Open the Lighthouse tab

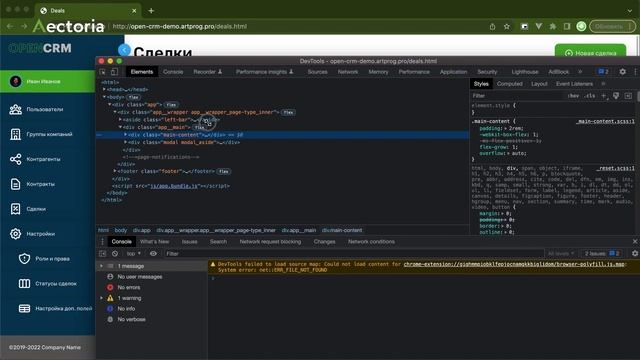(x=524, y=72)
